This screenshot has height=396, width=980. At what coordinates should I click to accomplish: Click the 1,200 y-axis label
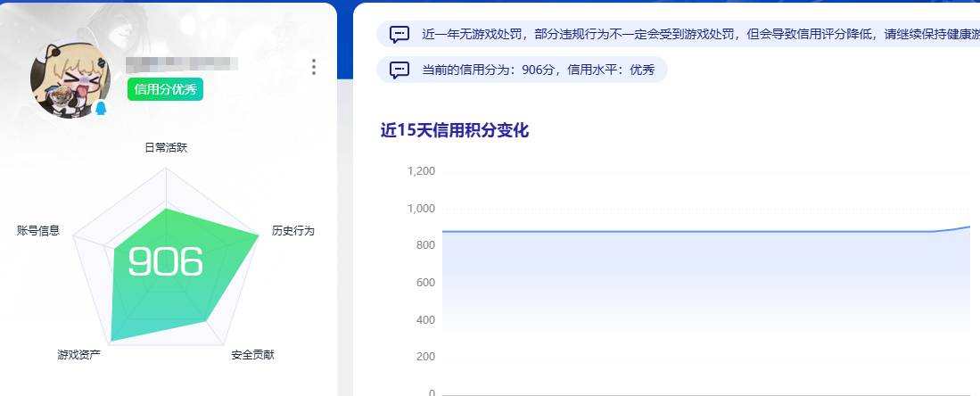coord(421,171)
